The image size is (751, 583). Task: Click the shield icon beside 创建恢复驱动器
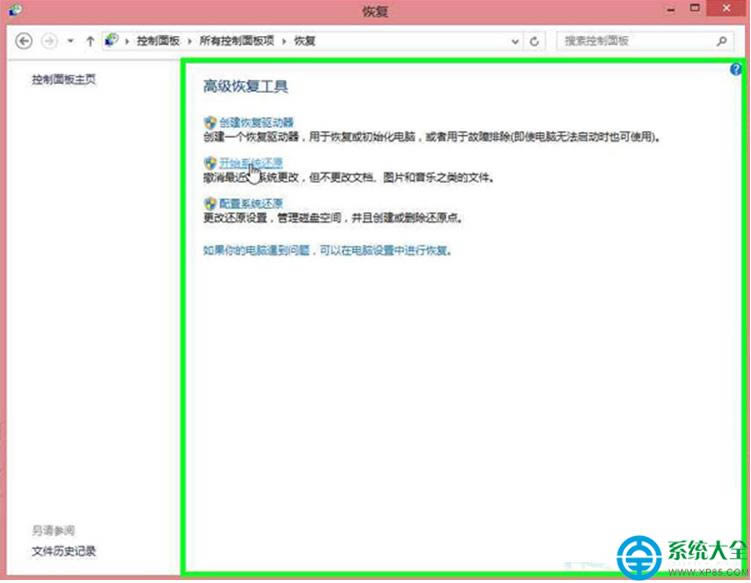coord(210,123)
